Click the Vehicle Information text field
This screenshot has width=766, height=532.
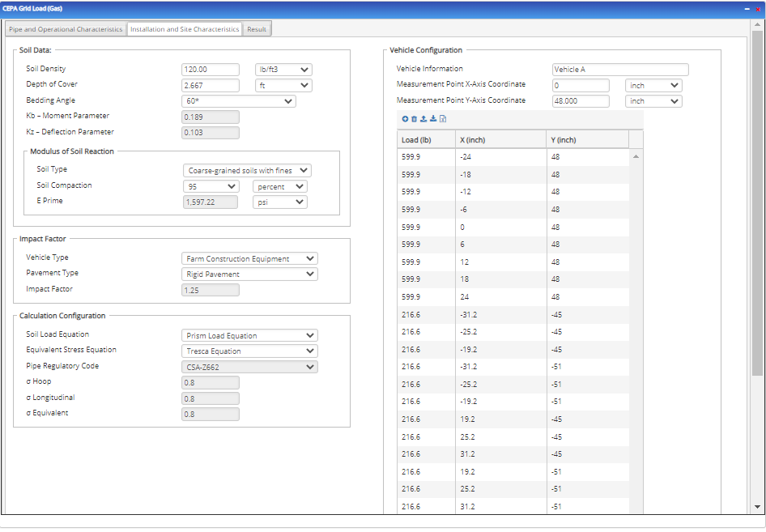tap(619, 69)
